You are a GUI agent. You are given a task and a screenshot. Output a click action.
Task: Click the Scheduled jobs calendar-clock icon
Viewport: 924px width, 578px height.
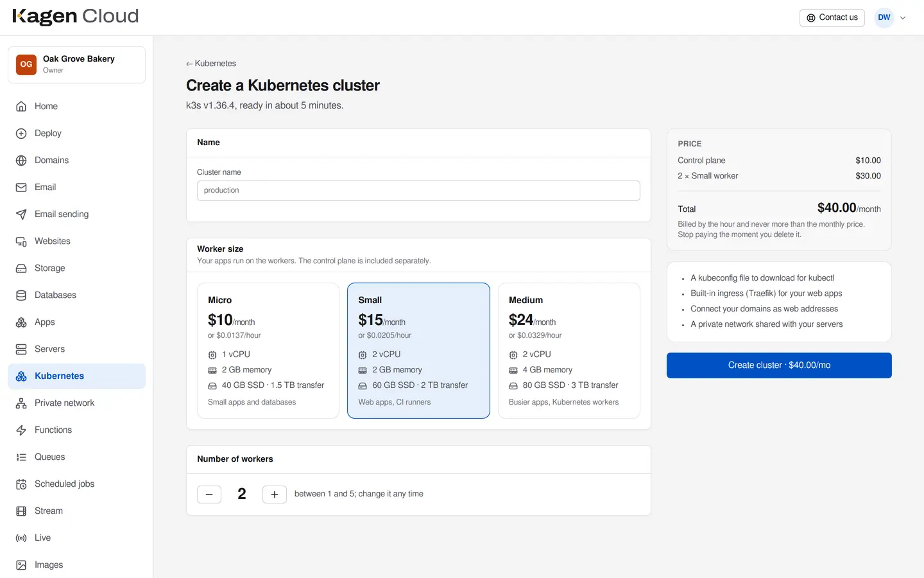[21, 484]
